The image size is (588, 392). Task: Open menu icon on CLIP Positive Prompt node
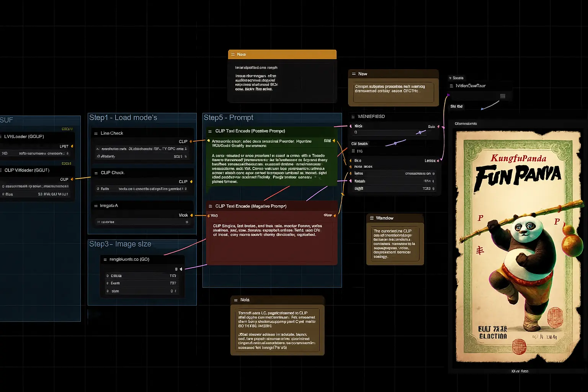click(x=210, y=131)
